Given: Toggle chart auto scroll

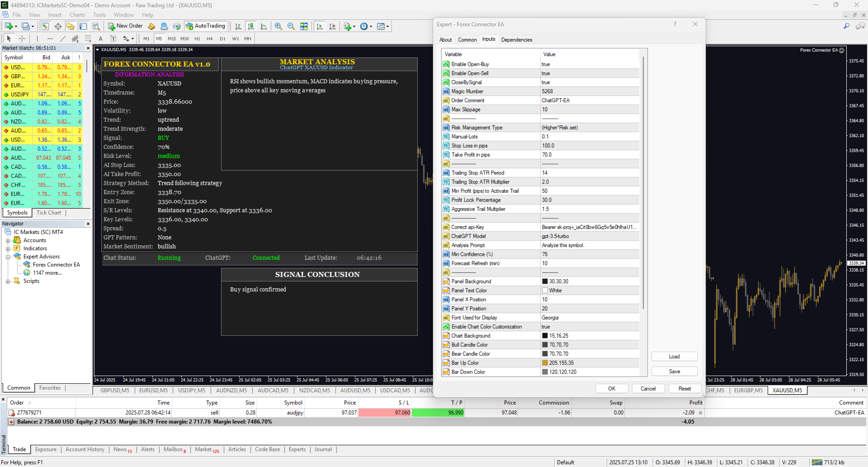Looking at the screenshot, I should pos(320,26).
